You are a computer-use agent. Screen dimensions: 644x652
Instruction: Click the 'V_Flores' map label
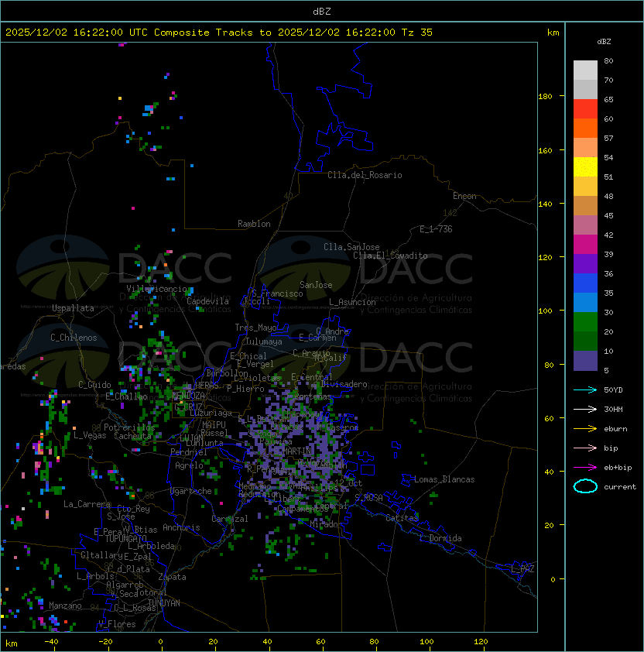tap(117, 625)
